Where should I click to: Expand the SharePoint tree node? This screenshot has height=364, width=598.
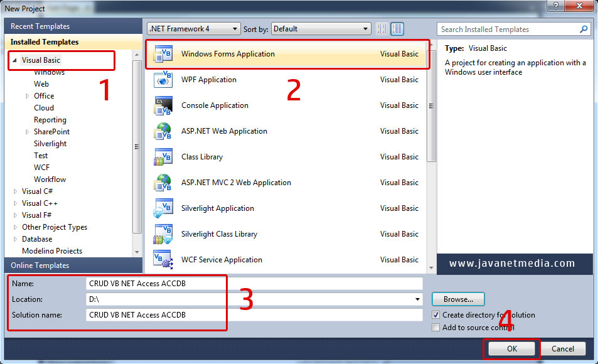pyautogui.click(x=27, y=132)
